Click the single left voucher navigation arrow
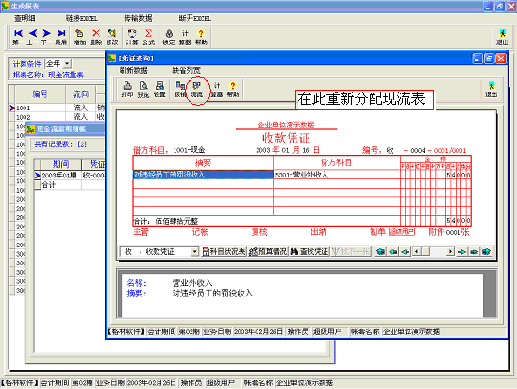This screenshot has width=517, height=389. coord(405,251)
